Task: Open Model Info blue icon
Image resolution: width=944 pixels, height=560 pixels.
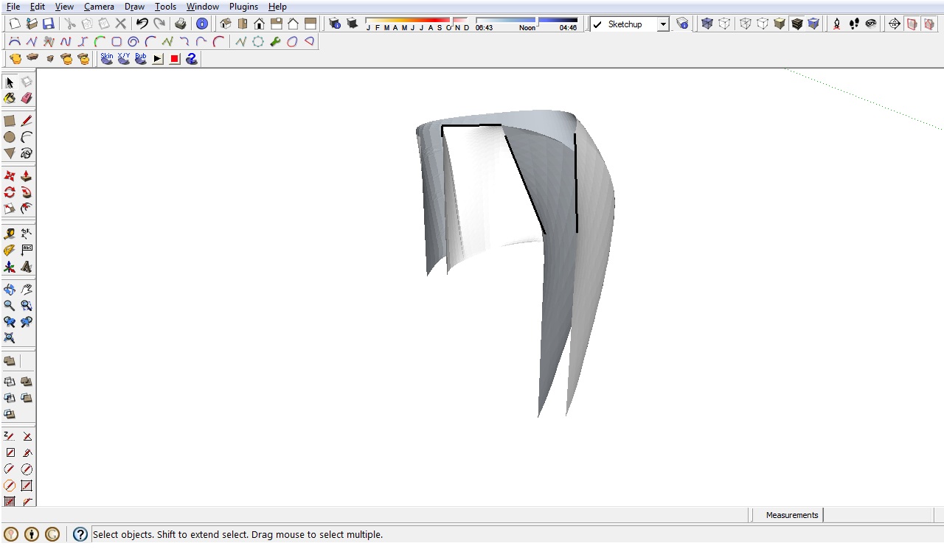Action: (x=202, y=24)
